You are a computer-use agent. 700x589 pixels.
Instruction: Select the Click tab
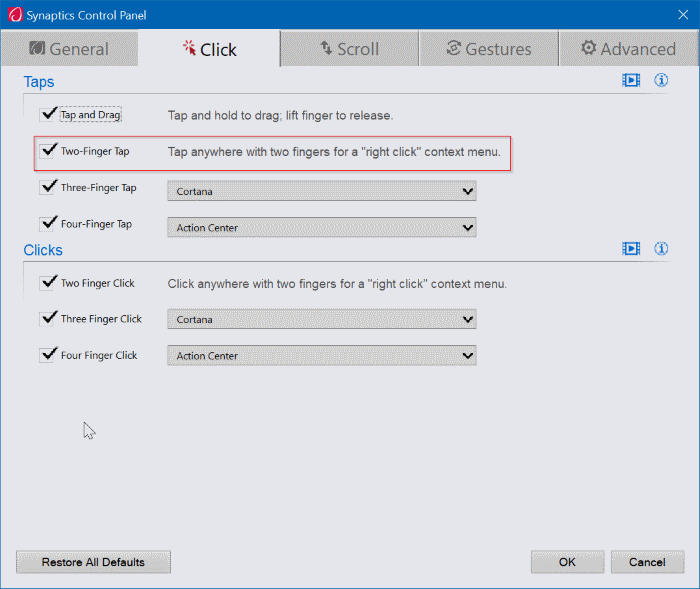(209, 49)
